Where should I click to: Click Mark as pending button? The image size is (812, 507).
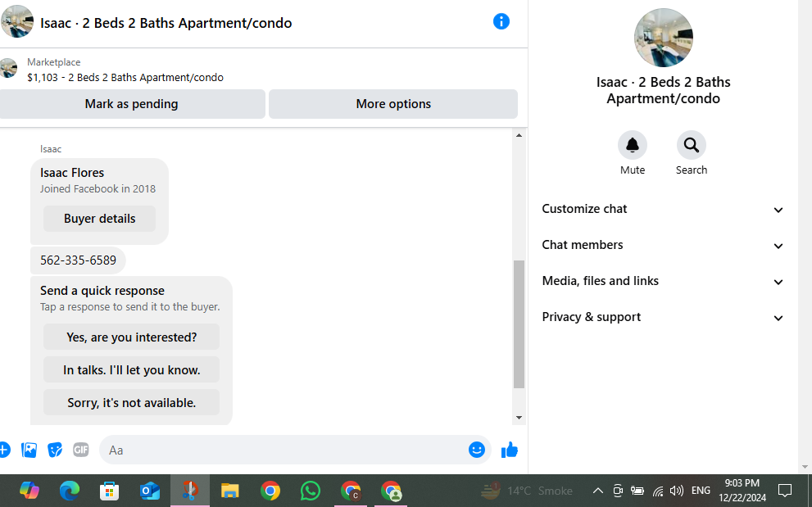132,104
